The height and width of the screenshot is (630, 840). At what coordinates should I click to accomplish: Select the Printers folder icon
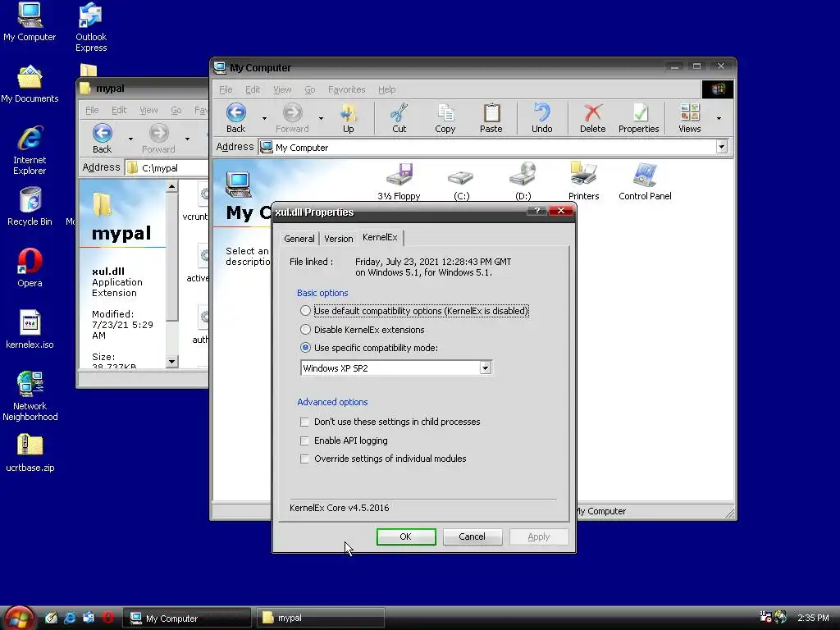pyautogui.click(x=583, y=181)
